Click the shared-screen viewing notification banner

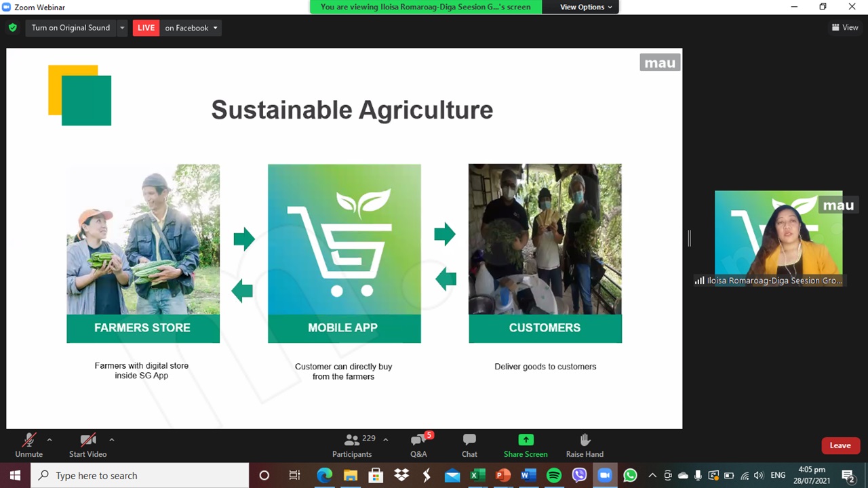[425, 7]
